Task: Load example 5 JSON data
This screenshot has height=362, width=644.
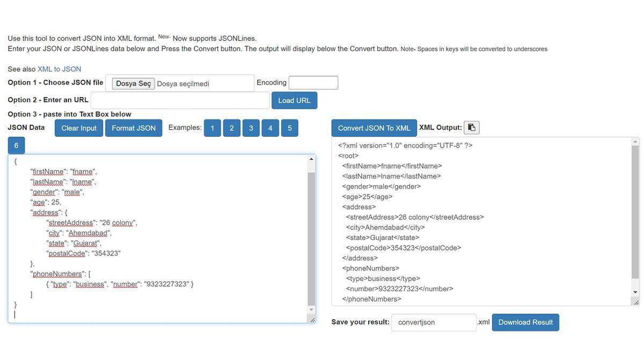Action: pos(289,127)
